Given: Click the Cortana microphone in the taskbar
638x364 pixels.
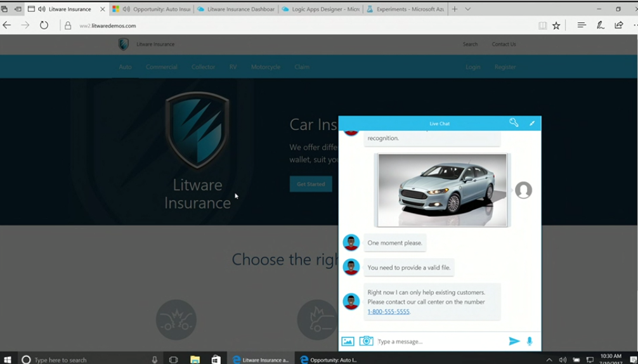Looking at the screenshot, I should click(154, 360).
